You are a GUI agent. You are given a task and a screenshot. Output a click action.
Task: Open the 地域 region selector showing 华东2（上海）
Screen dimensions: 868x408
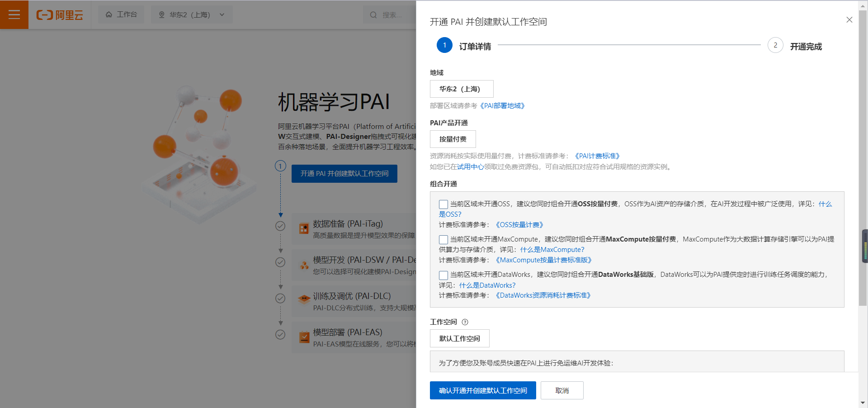462,89
